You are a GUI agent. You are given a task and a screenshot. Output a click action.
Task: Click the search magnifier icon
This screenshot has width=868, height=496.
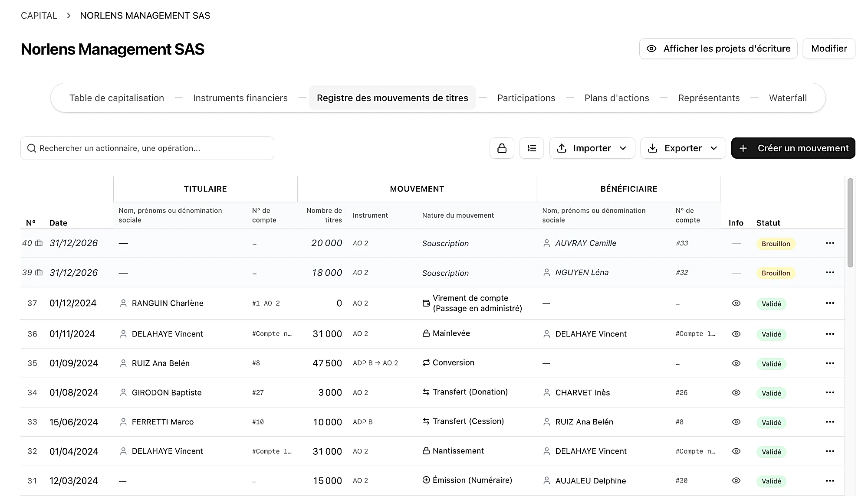point(31,148)
